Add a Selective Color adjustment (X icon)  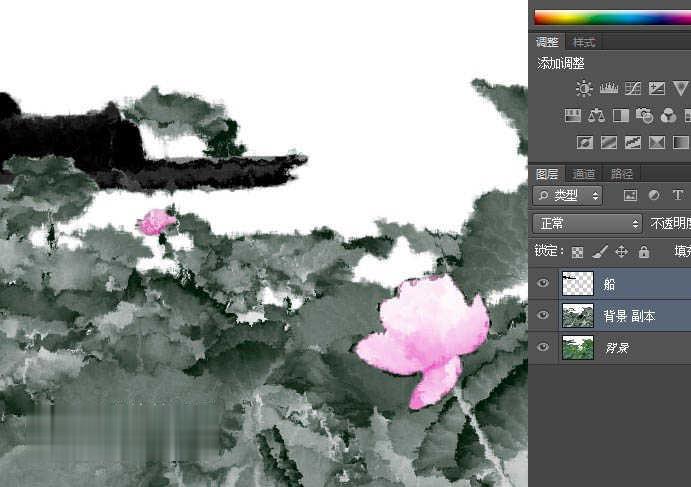657,142
